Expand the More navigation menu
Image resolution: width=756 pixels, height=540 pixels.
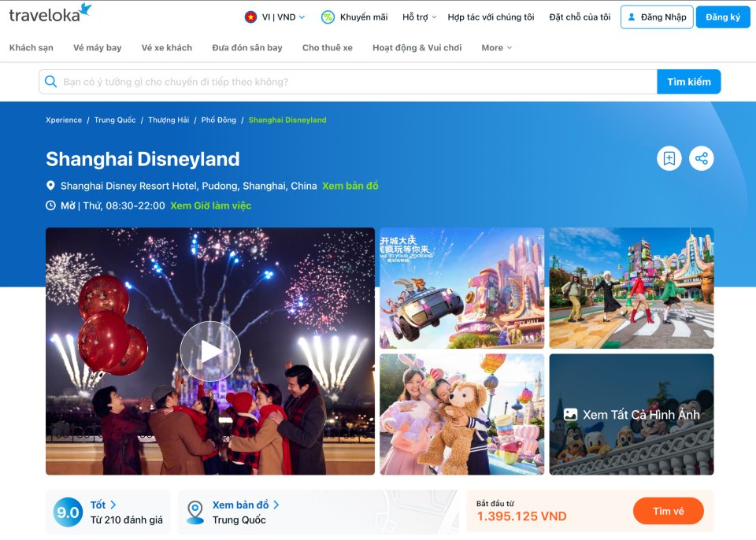(497, 48)
